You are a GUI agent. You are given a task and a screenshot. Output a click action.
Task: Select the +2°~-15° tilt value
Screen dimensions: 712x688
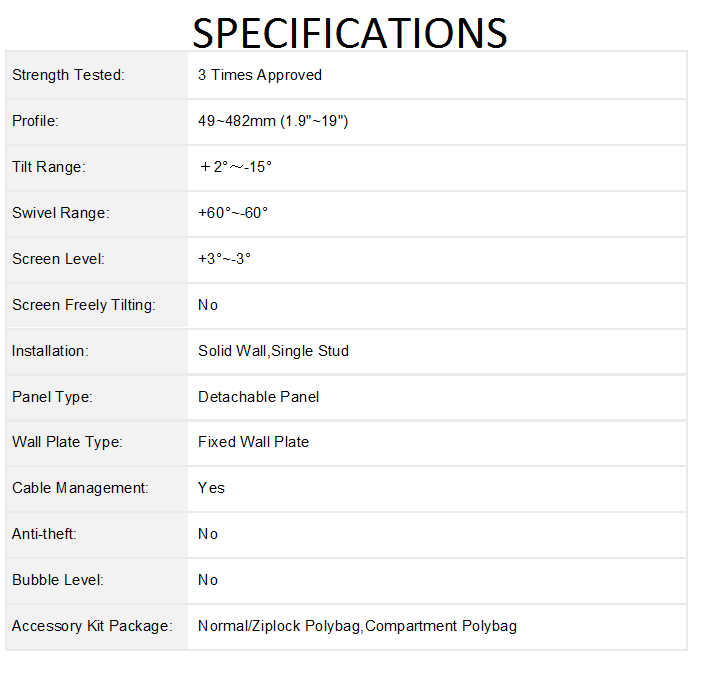(x=235, y=167)
